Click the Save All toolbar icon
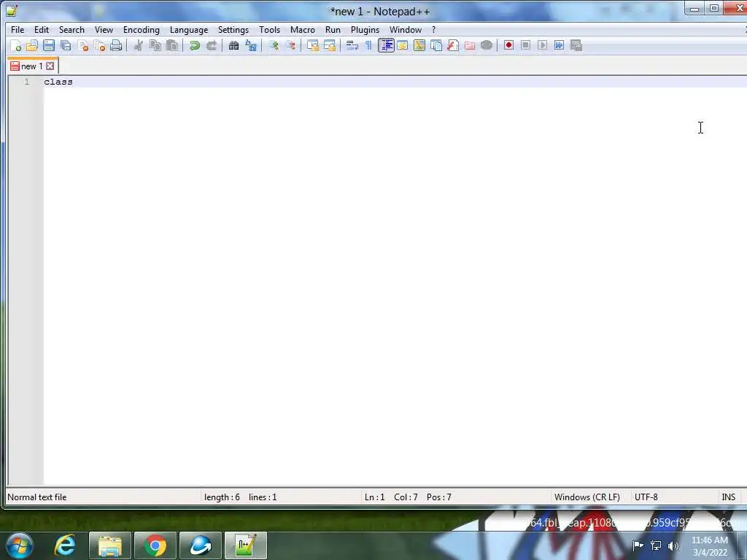This screenshot has width=747, height=560. coord(66,46)
